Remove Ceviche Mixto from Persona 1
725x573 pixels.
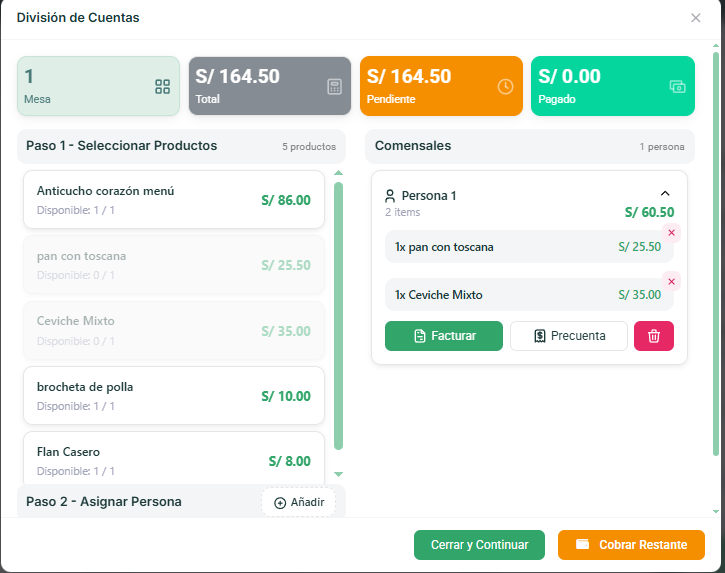pos(671,281)
